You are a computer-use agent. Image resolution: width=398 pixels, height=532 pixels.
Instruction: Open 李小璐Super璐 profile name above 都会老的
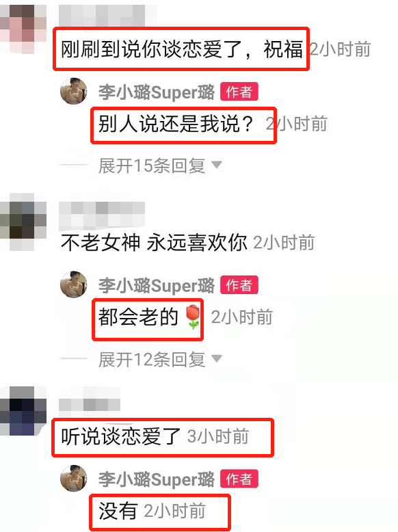[157, 285]
